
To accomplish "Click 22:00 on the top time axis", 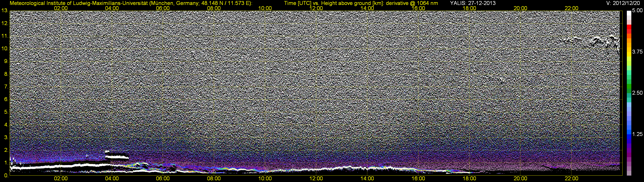I will pyautogui.click(x=571, y=8).
